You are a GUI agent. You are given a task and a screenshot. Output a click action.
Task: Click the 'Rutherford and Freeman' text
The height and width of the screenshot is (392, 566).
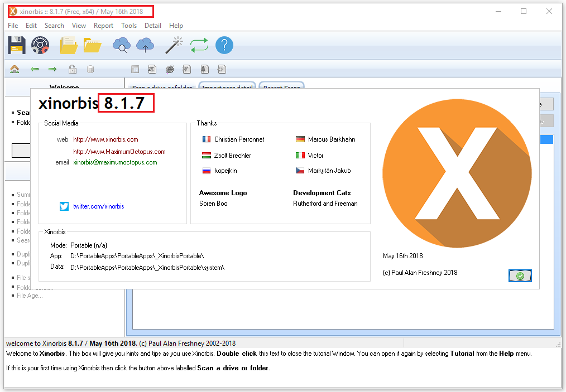tap(325, 204)
